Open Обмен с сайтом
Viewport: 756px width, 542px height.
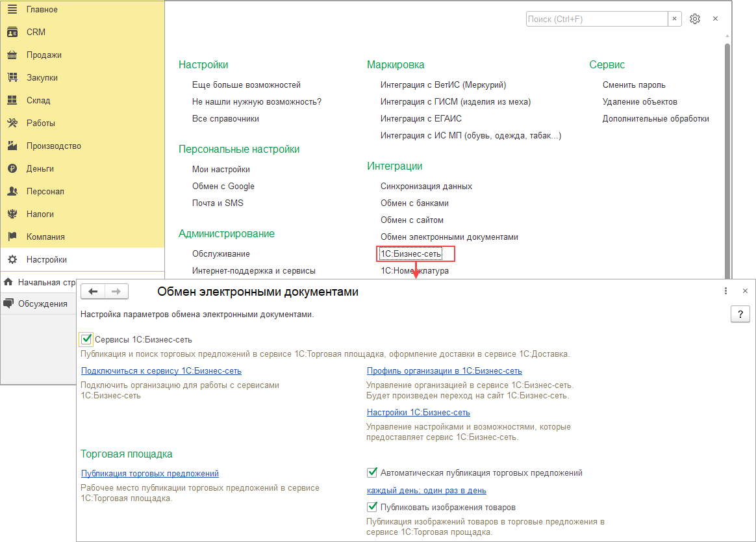[412, 220]
